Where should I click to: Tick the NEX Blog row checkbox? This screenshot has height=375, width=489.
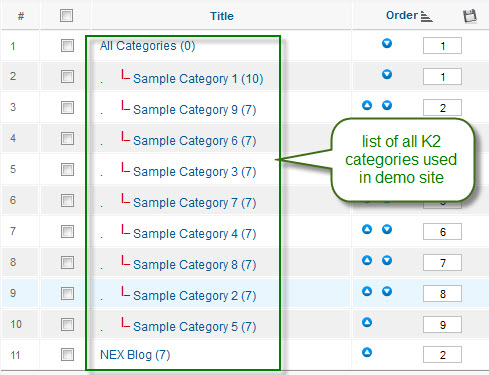click(x=67, y=354)
